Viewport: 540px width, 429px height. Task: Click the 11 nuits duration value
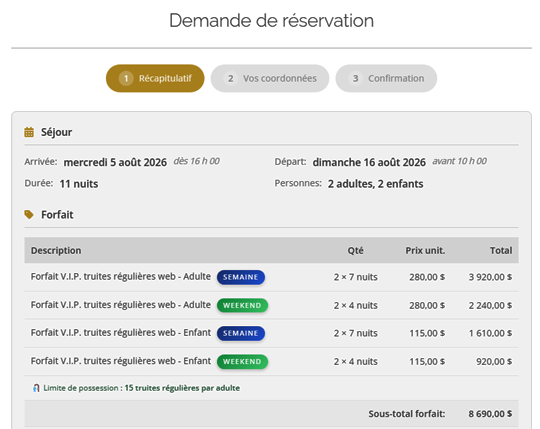click(79, 184)
